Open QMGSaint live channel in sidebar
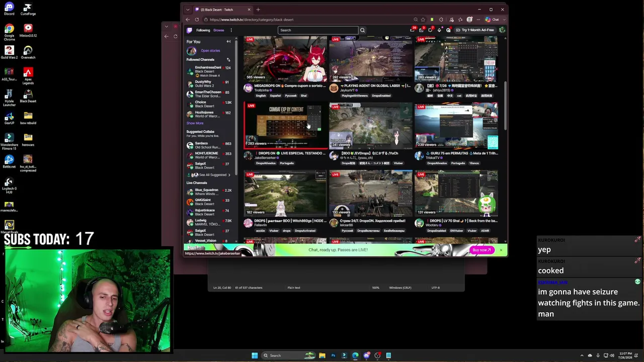644x362 pixels. point(208,202)
